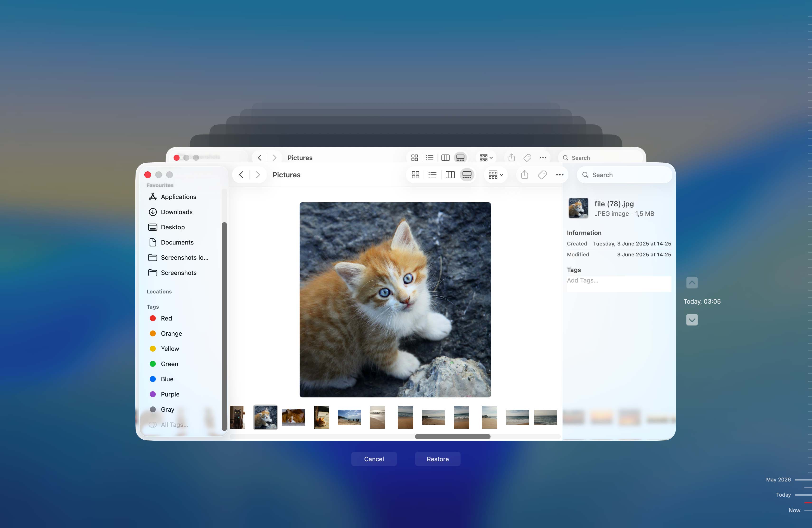
Task: Click the horizontal thumbnail strip scrollbar
Action: pyautogui.click(x=452, y=437)
